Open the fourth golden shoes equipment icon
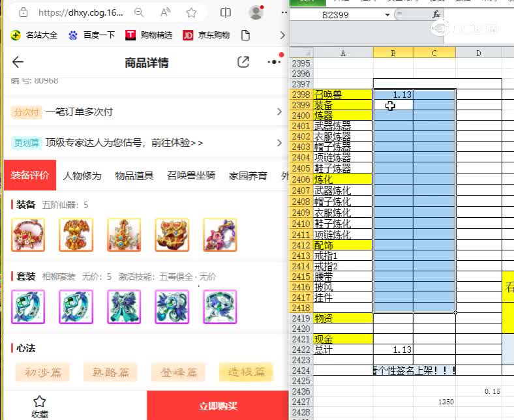 tap(172, 235)
